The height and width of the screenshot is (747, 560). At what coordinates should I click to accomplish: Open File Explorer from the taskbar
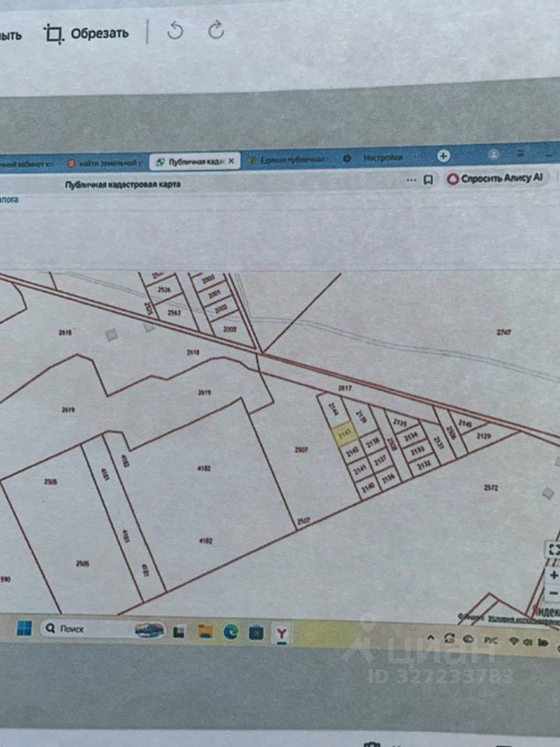[x=205, y=632]
